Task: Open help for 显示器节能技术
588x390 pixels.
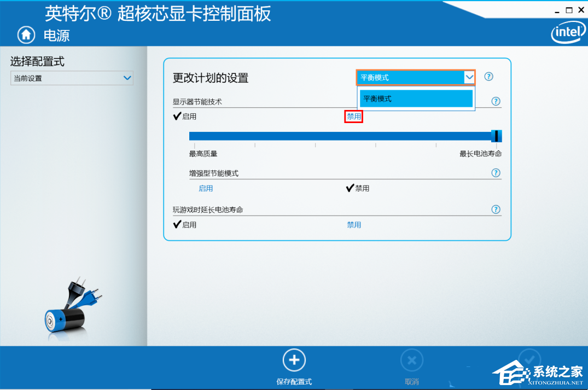Action: pos(496,101)
